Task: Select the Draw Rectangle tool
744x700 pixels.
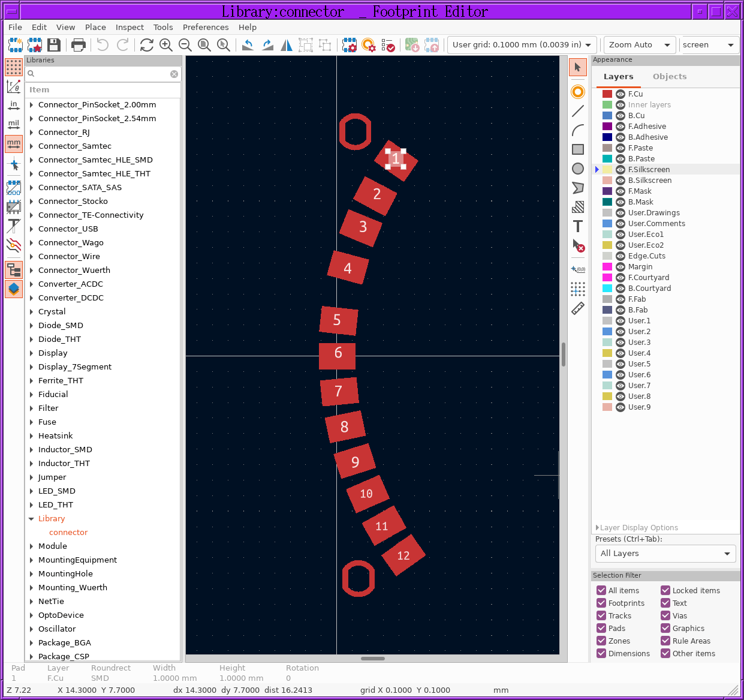Action: [578, 148]
